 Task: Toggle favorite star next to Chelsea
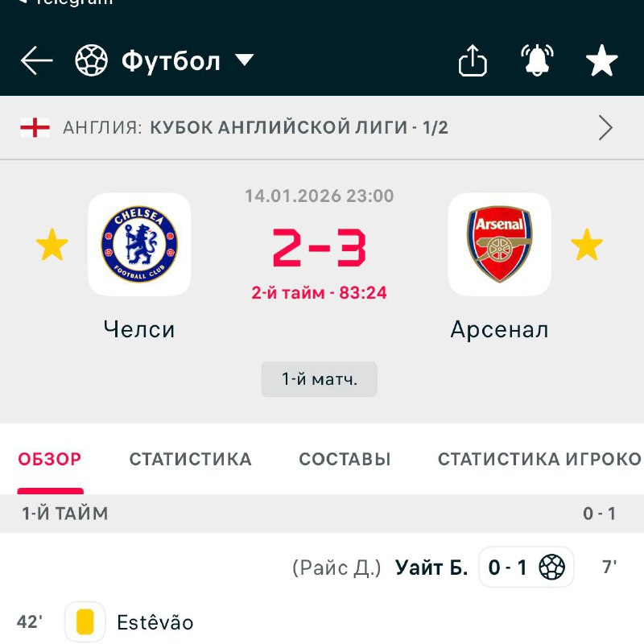52,246
